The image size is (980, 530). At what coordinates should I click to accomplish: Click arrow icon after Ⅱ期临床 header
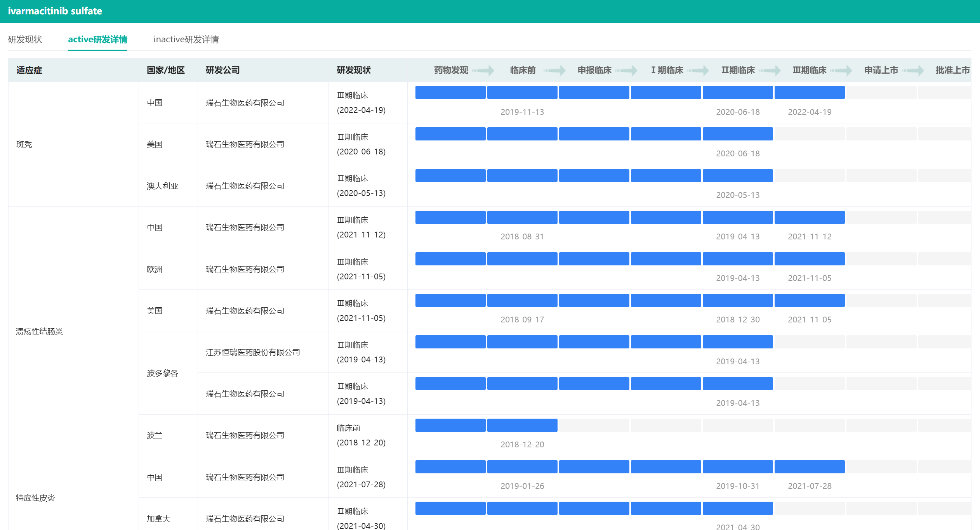[770, 70]
